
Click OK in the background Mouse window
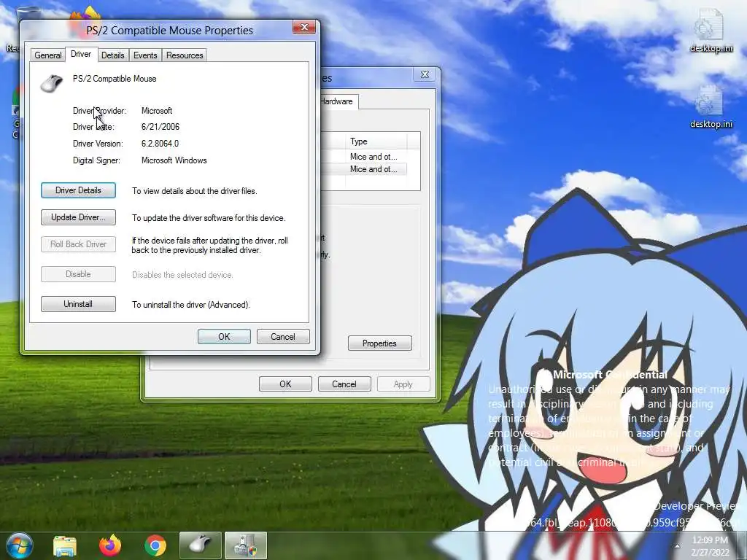(285, 384)
